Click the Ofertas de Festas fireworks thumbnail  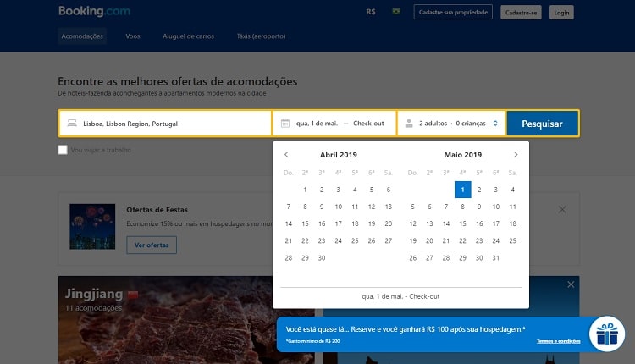(x=92, y=226)
